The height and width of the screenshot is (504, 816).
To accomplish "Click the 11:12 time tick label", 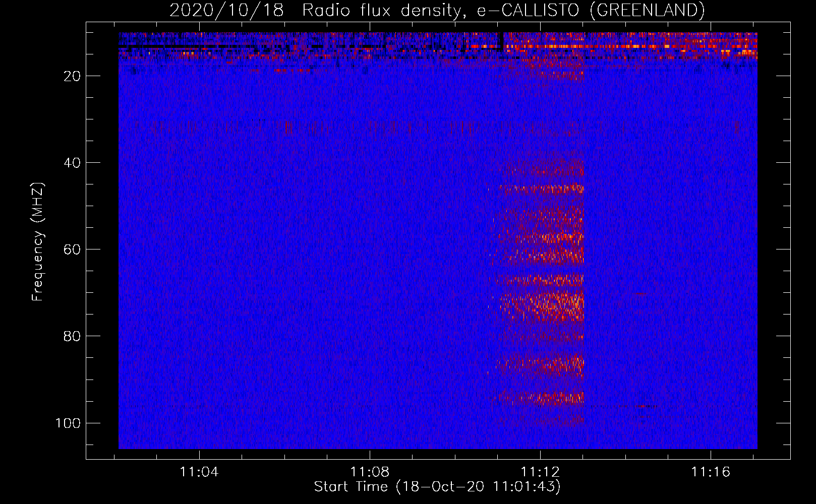I will tap(540, 472).
